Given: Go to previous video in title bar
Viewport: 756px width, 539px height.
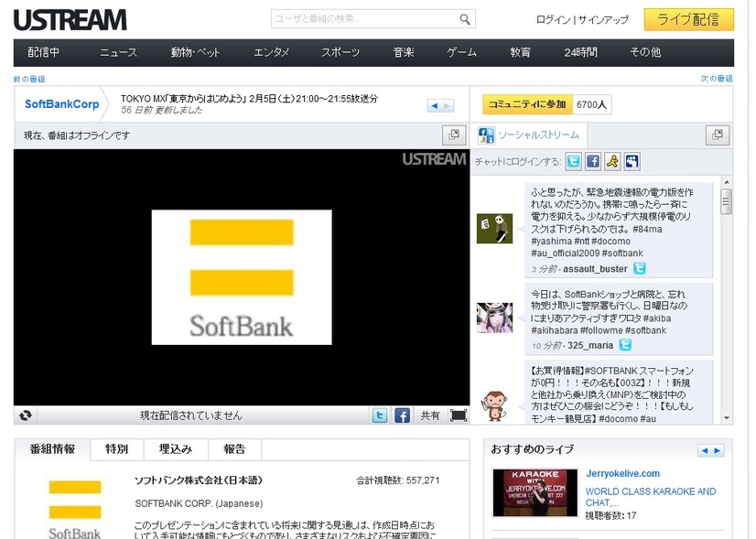Looking at the screenshot, I should 434,105.
